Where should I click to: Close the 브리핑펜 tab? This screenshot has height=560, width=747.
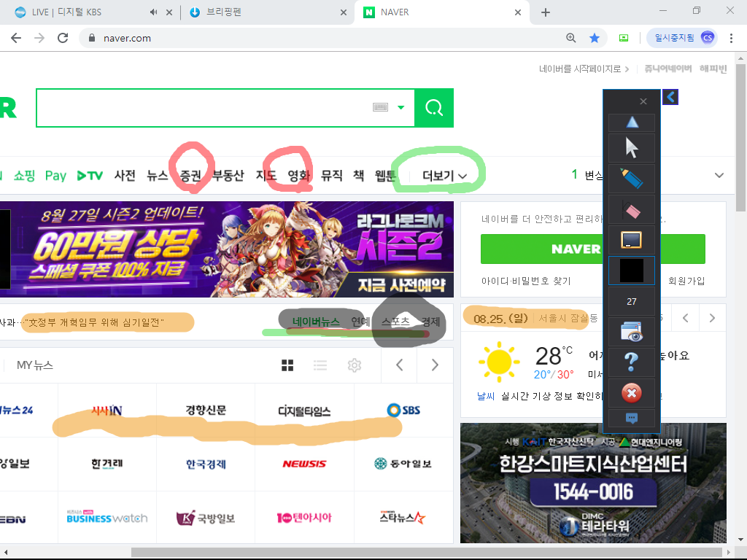coord(344,12)
